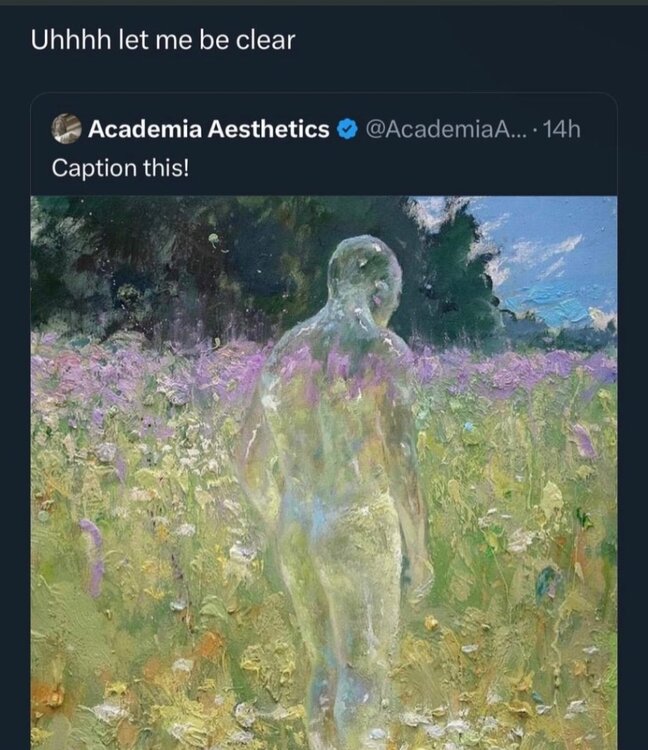Click the @AcademiaA... handle
This screenshot has width=648, height=750.
(x=441, y=129)
